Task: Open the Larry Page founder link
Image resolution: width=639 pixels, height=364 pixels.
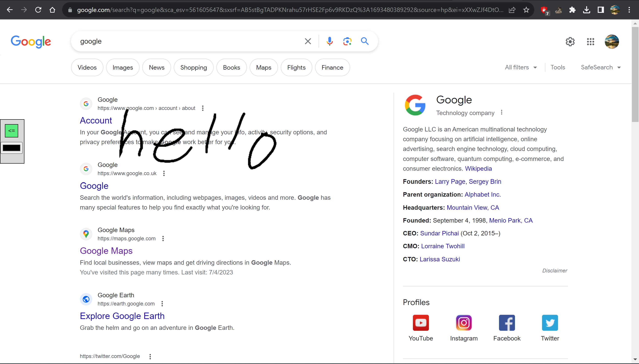Action: tap(450, 182)
